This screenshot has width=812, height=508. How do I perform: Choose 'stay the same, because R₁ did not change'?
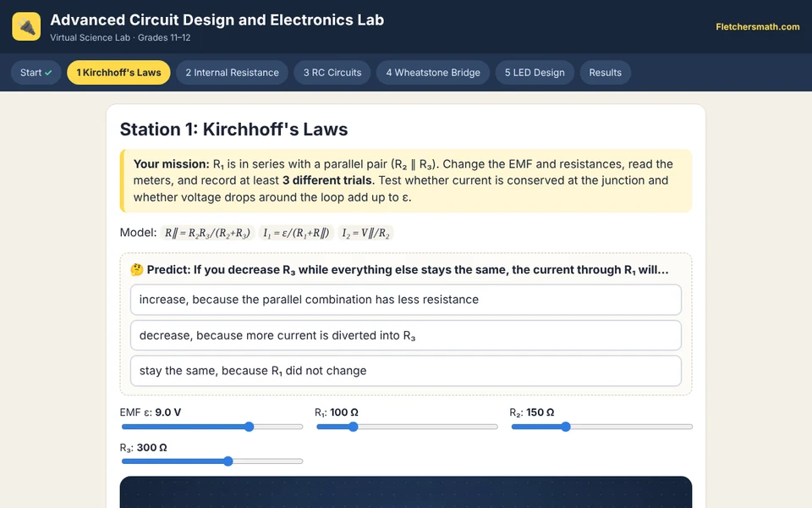click(405, 371)
